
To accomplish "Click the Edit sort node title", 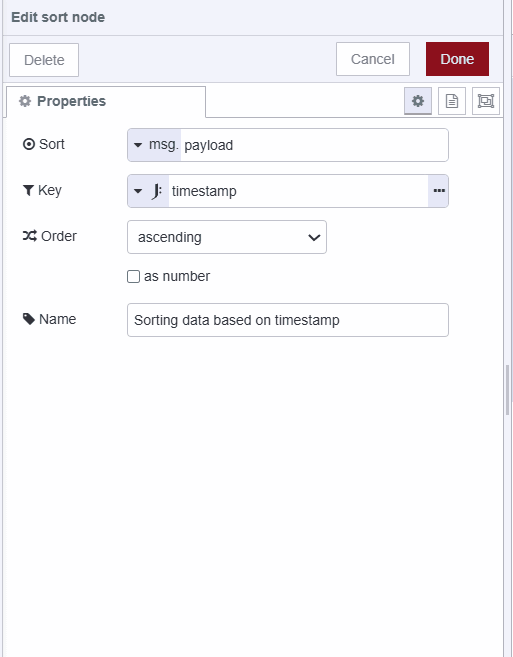I will (58, 17).
